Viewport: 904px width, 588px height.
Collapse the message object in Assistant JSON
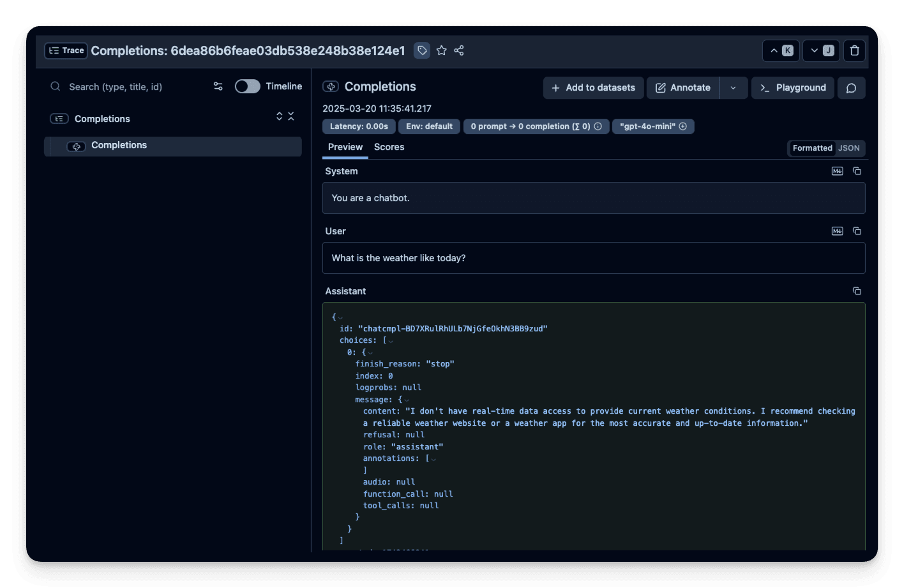coord(407,398)
